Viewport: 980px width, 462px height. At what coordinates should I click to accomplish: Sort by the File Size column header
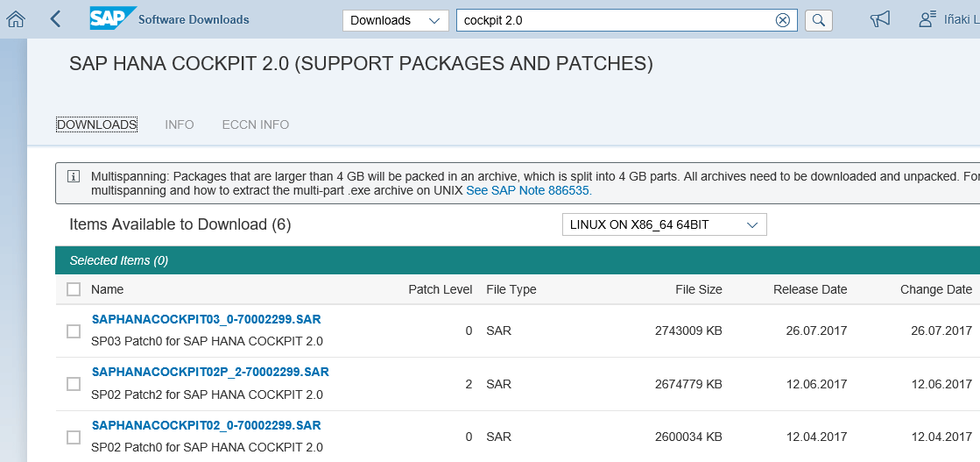click(699, 289)
